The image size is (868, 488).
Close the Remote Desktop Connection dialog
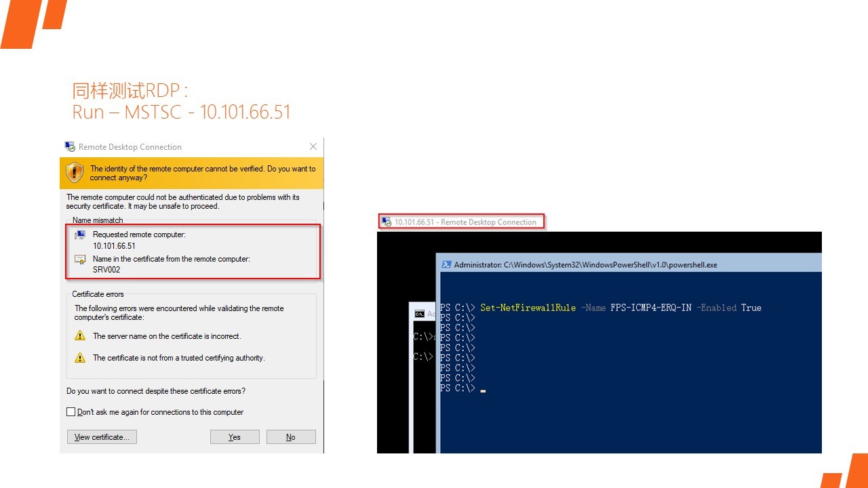pos(313,146)
